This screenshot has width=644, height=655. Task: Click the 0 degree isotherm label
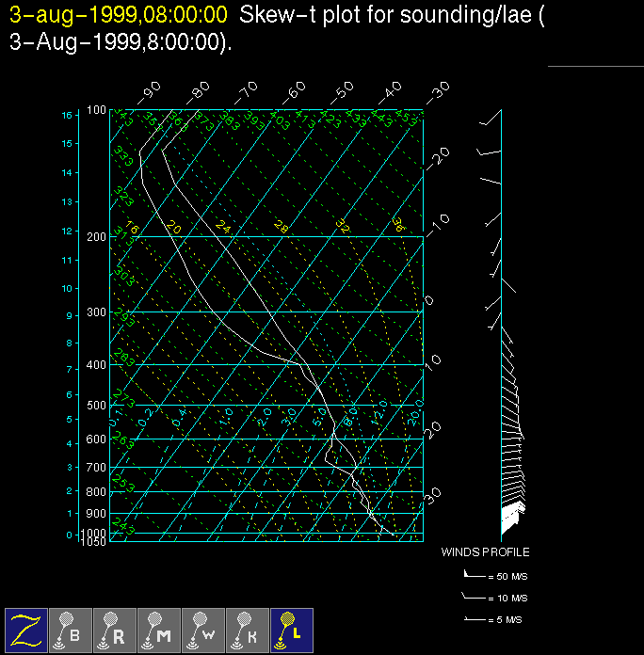(x=428, y=300)
